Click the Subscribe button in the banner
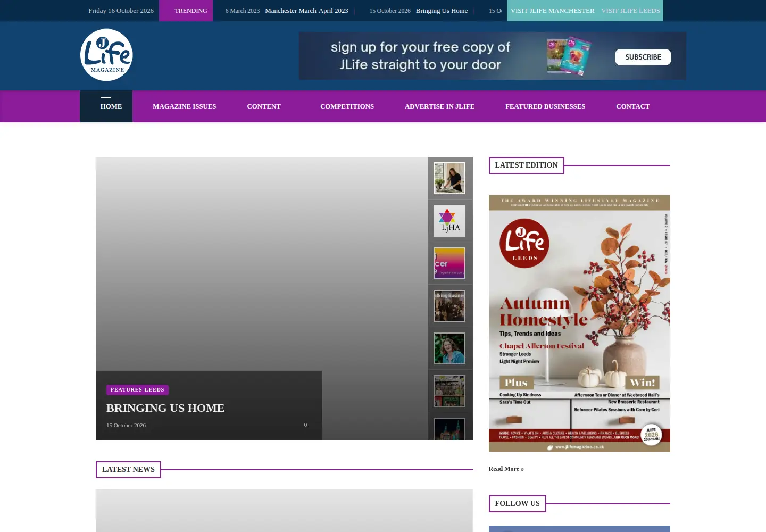Image resolution: width=766 pixels, height=532 pixels. [x=643, y=57]
